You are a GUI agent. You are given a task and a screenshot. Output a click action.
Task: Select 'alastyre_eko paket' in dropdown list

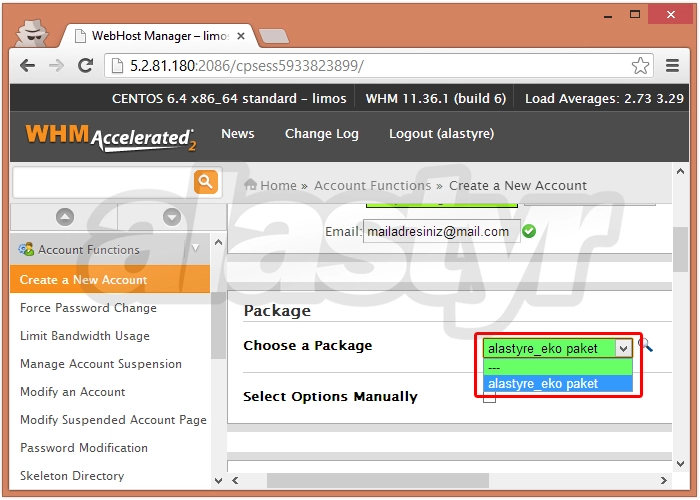(x=558, y=383)
